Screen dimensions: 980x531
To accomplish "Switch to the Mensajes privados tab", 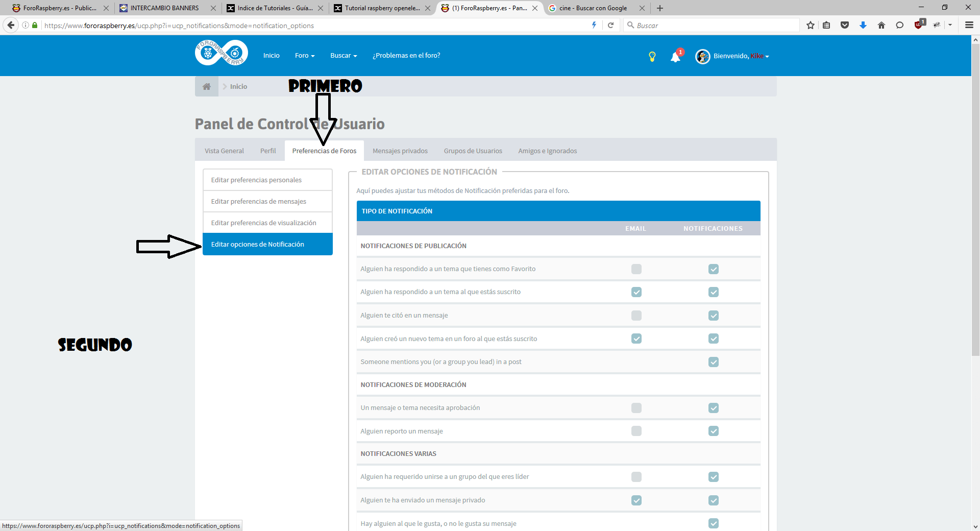I will [400, 151].
